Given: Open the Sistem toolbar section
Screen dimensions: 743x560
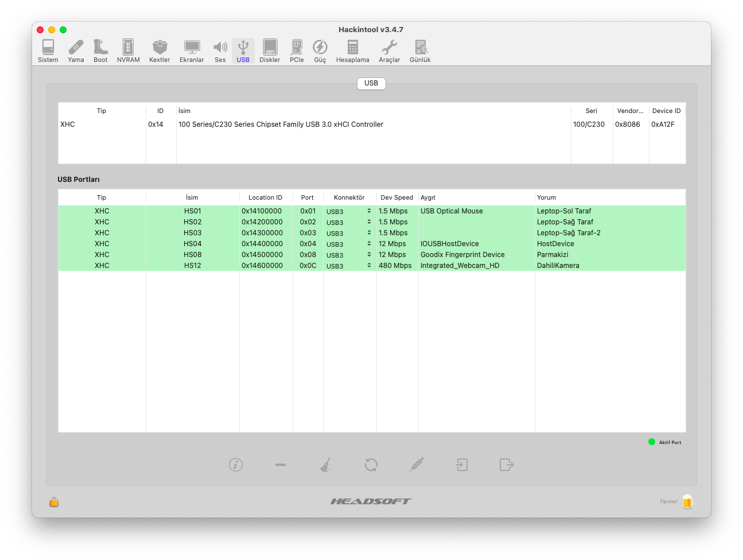Looking at the screenshot, I should tap(48, 50).
